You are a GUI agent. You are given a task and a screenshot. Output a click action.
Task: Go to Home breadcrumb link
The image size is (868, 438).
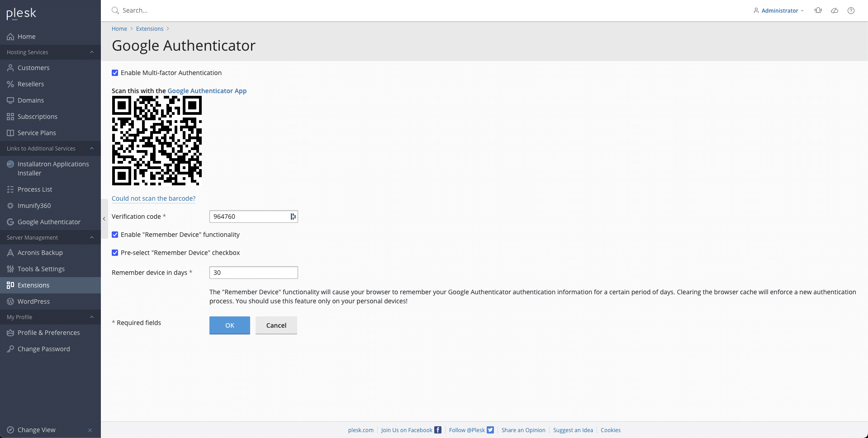click(x=119, y=29)
